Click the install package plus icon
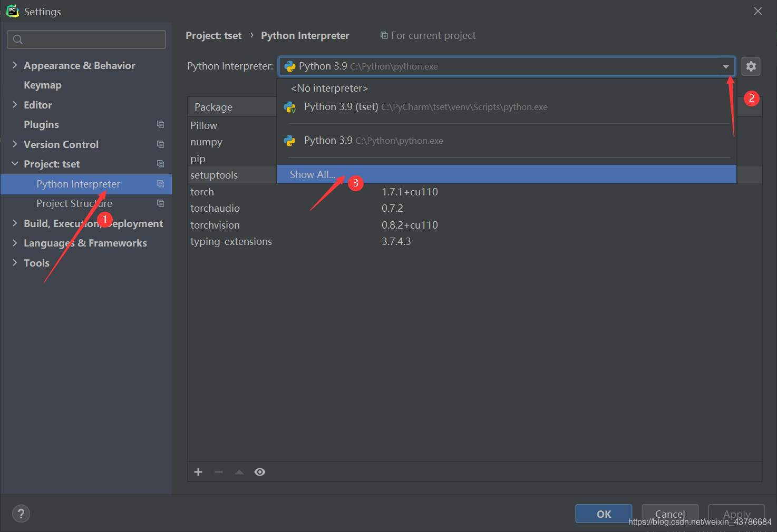 pyautogui.click(x=198, y=472)
